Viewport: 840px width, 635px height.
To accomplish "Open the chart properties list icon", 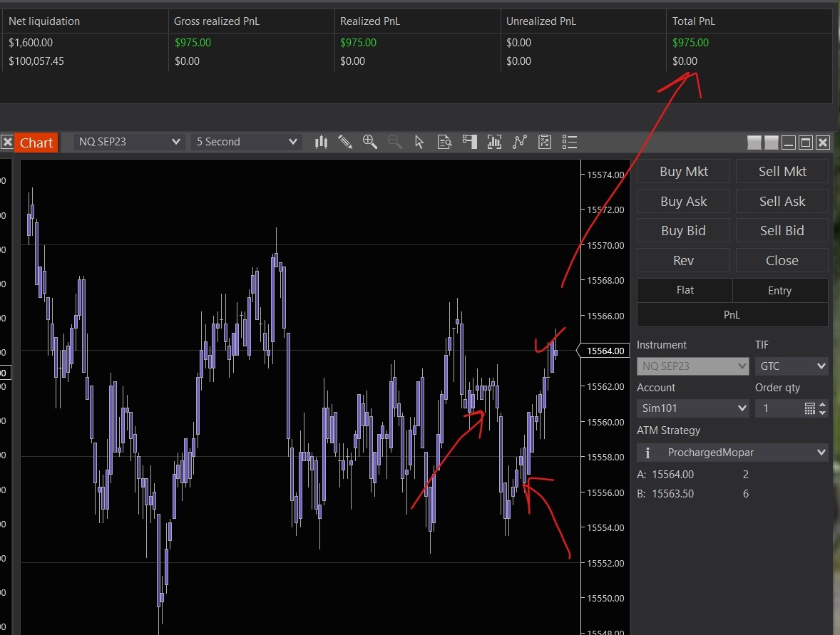I will tap(569, 142).
